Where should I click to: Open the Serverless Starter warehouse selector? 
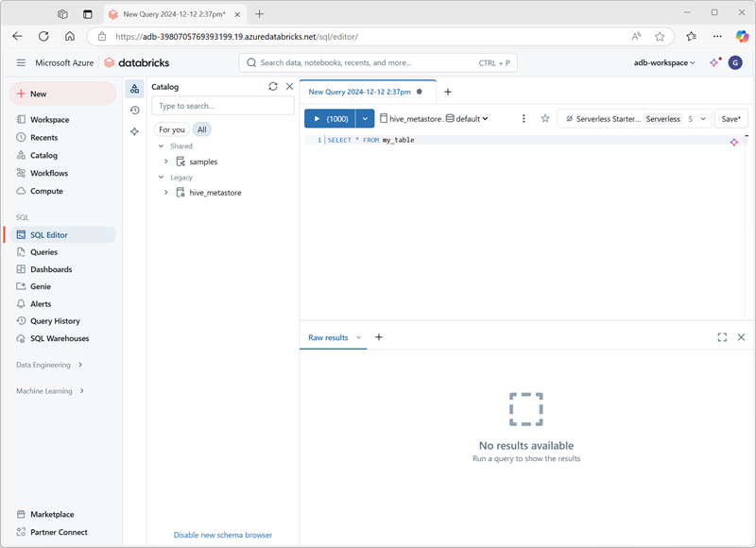tap(634, 118)
